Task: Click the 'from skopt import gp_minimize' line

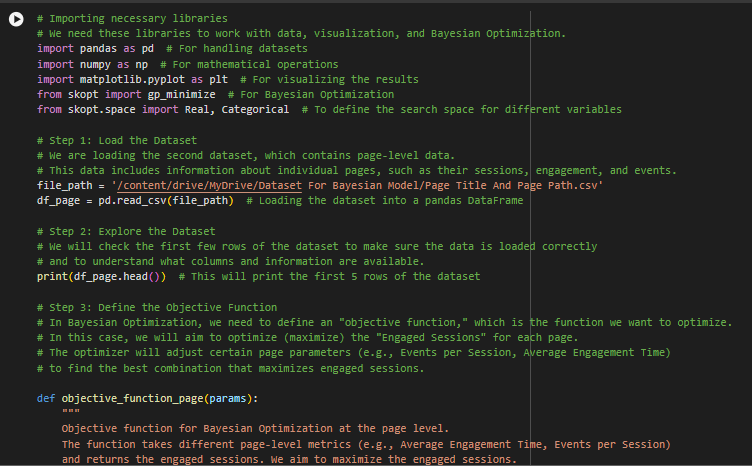Action: point(126,94)
